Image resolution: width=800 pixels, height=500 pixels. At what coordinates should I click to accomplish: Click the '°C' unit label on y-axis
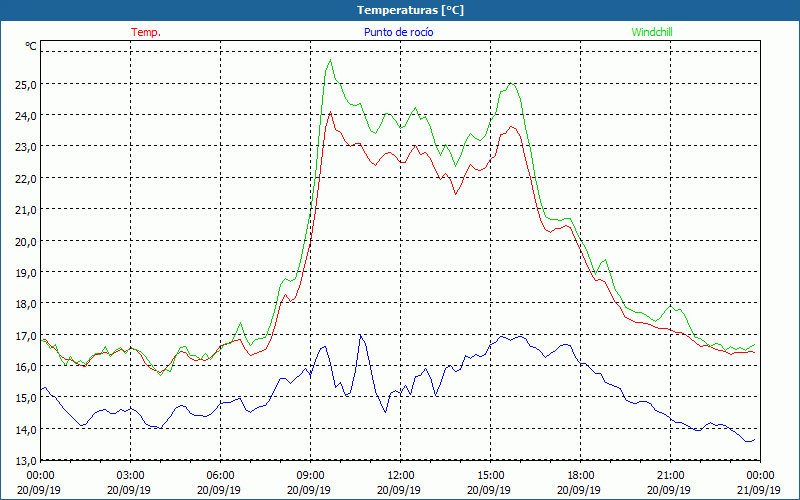tap(31, 46)
